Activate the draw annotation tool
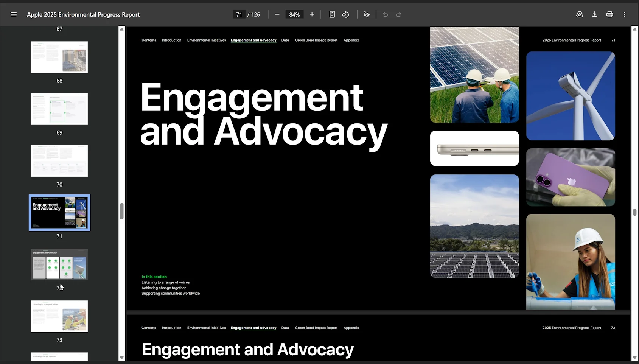 [366, 14]
